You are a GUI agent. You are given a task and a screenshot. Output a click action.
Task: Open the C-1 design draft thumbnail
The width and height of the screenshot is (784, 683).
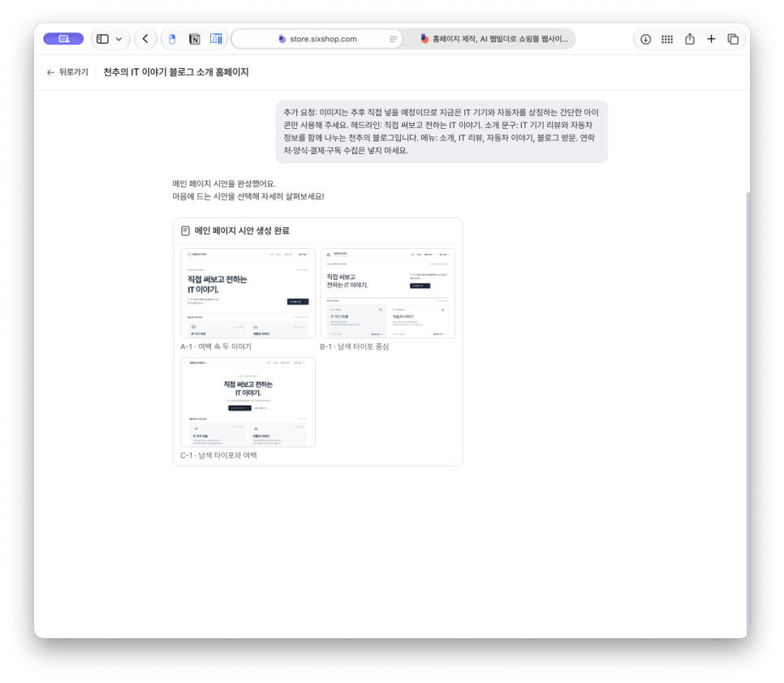[248, 402]
